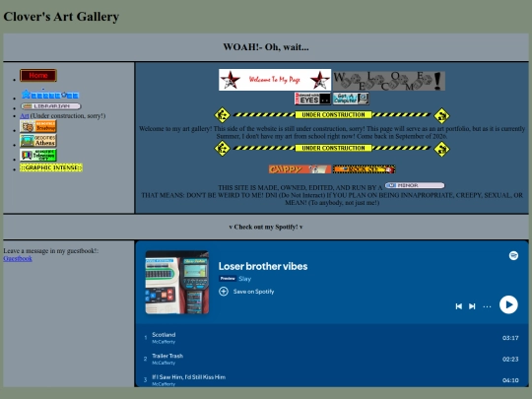Follow the Art link in sidebar
Image resolution: width=532 pixels, height=399 pixels.
click(x=25, y=115)
